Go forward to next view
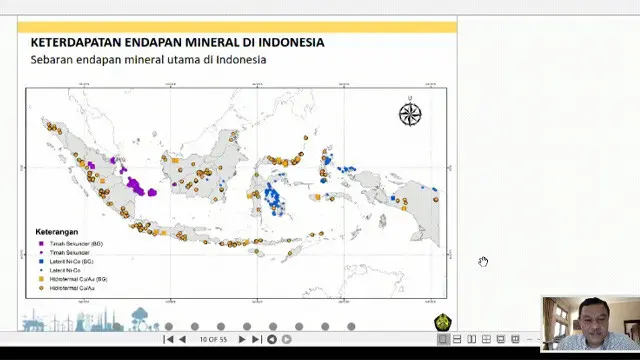 tap(287, 339)
